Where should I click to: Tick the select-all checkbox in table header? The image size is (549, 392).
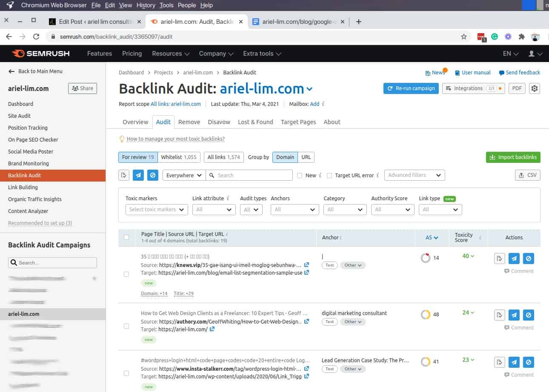click(x=126, y=237)
